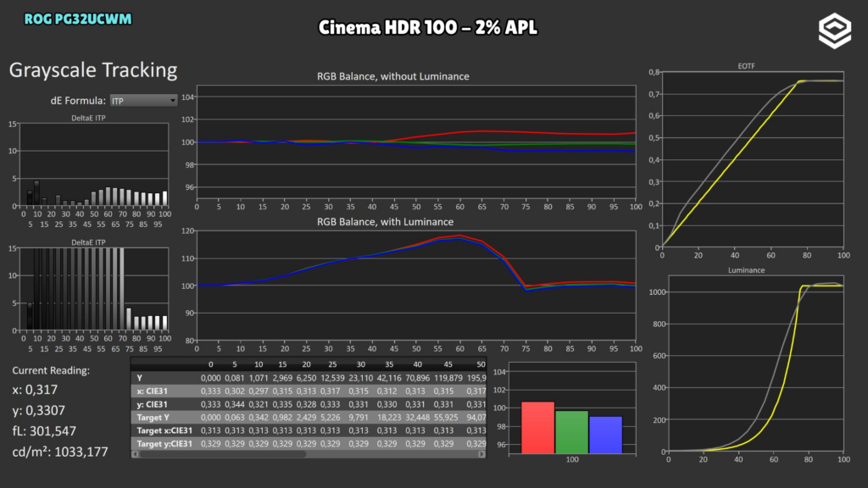The height and width of the screenshot is (488, 868).
Task: Select the ROG PG32UCWM label
Action: pos(78,19)
